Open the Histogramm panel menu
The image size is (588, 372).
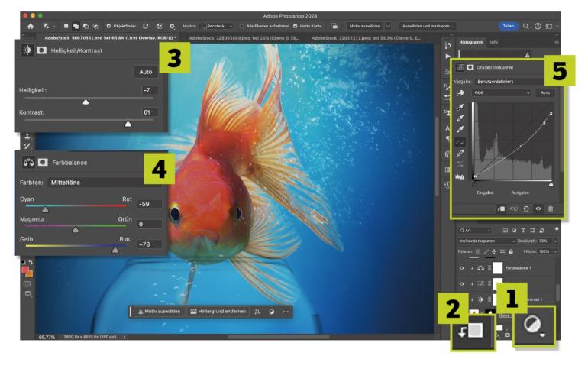point(556,42)
